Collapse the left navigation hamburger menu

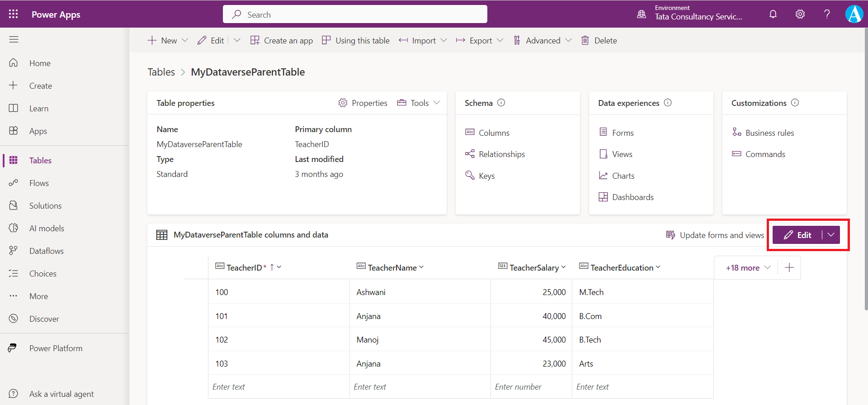click(14, 40)
